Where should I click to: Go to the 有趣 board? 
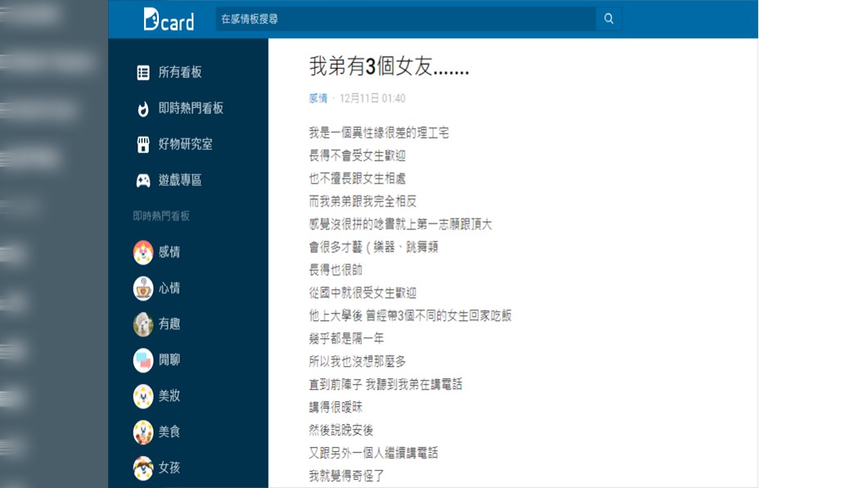click(x=170, y=324)
